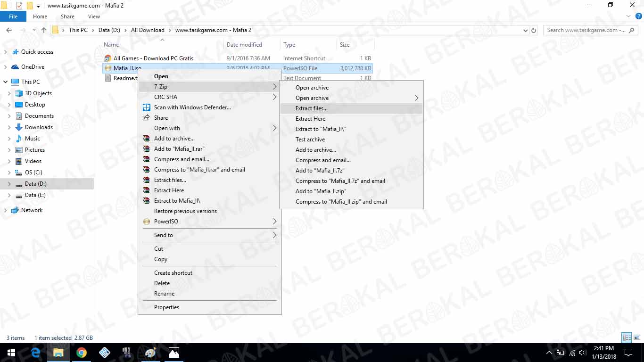Open the View ribbon tab
The image size is (644, 362).
coord(94,16)
